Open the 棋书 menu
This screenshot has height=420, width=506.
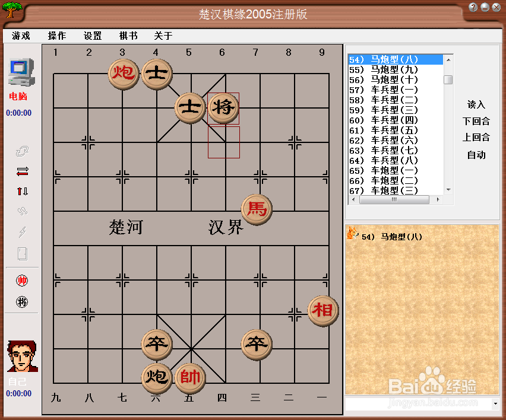128,36
